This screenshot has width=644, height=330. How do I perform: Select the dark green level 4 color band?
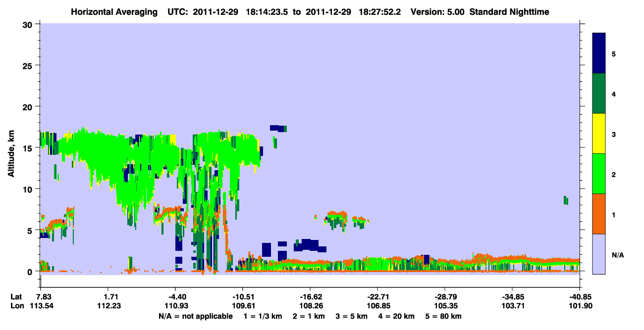pos(599,94)
